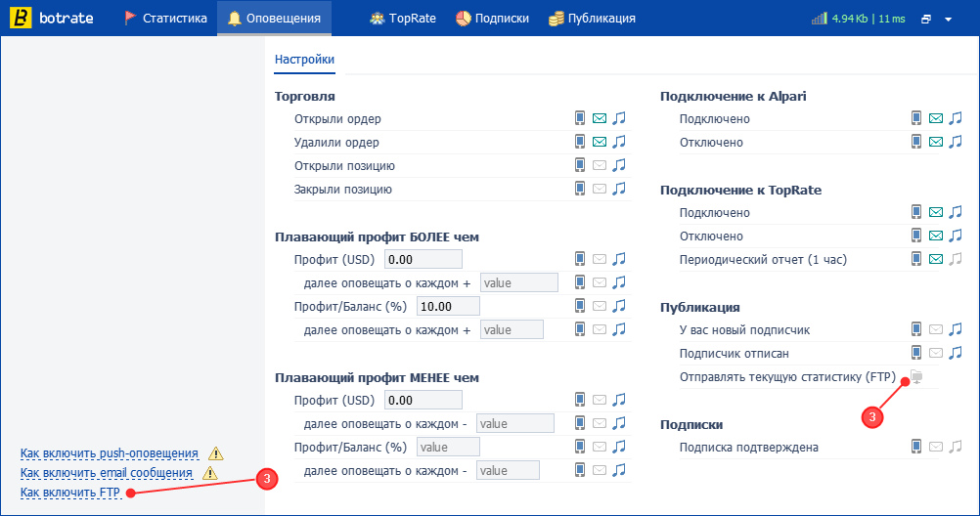Toggle push alert for Профит/Баланс (%) БОЛЕЕ чем
980x516 pixels.
pos(580,306)
